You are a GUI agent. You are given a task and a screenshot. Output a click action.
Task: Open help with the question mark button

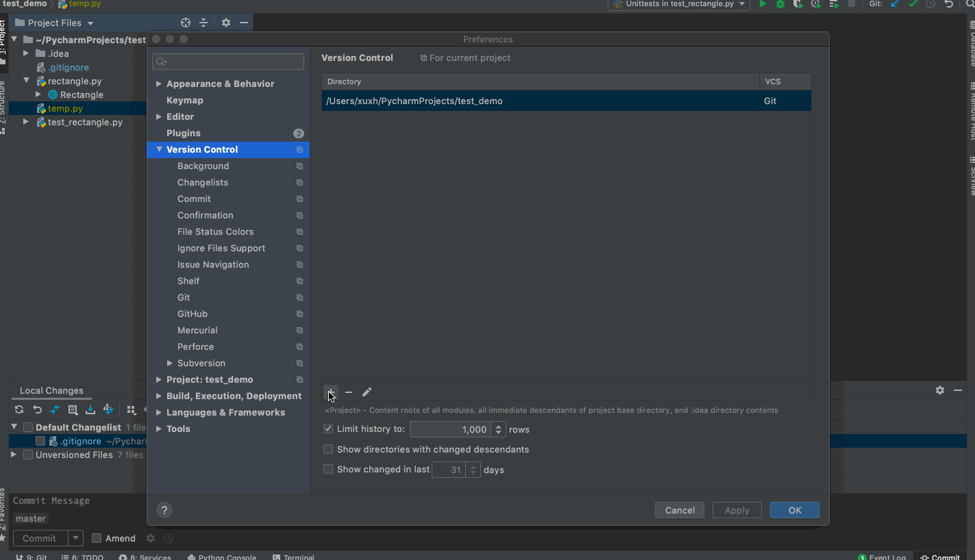point(164,510)
